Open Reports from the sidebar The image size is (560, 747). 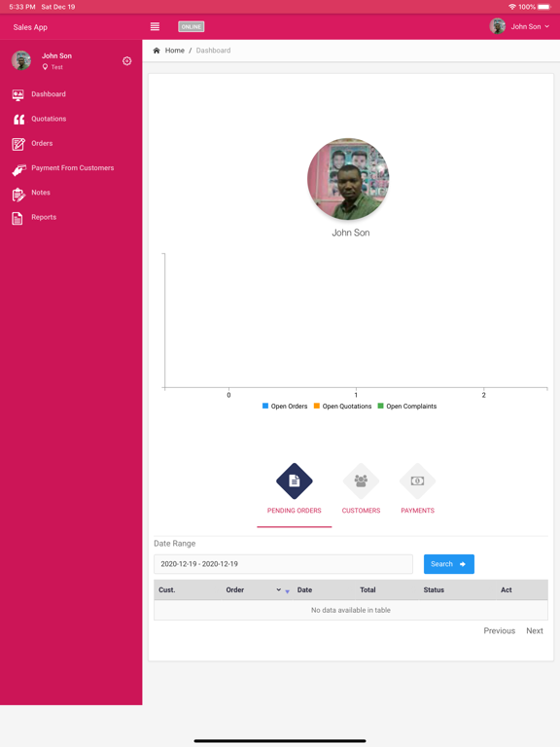pos(44,217)
